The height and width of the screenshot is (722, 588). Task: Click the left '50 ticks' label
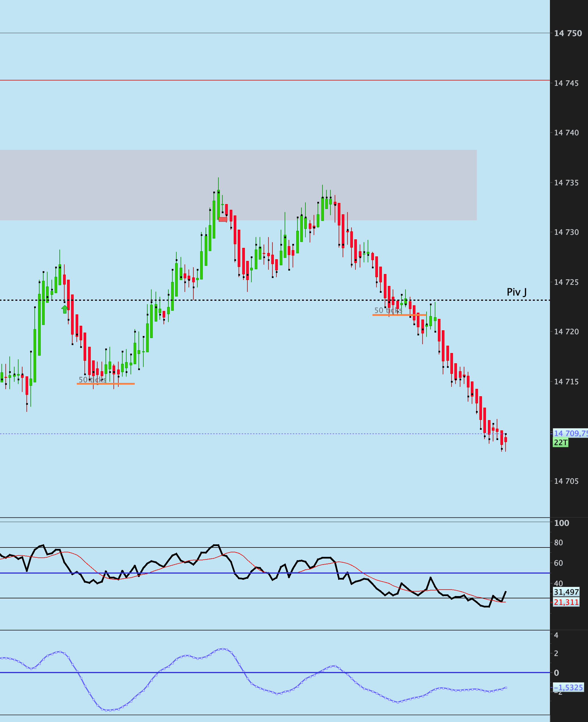pyautogui.click(x=92, y=380)
